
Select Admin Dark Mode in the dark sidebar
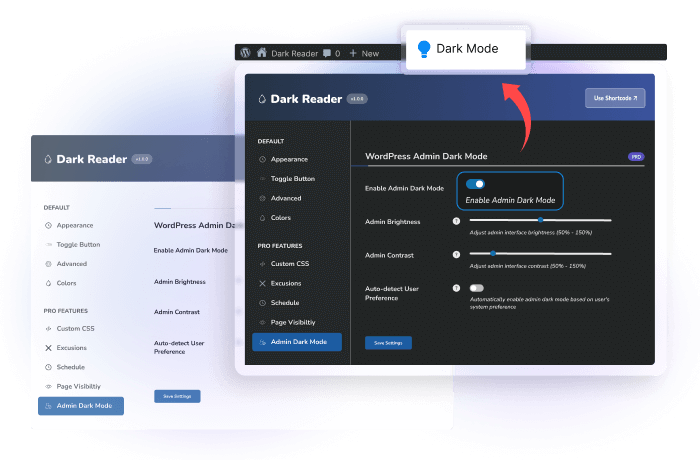click(297, 342)
